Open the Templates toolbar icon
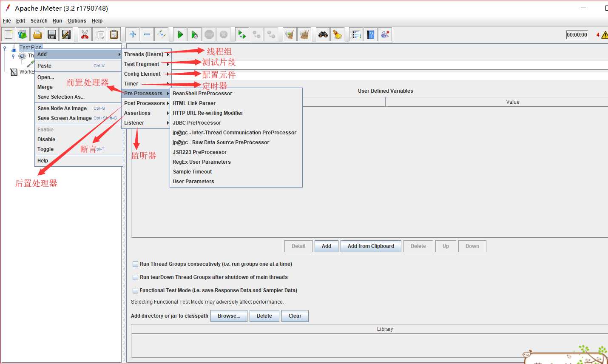The image size is (608, 364). click(23, 34)
